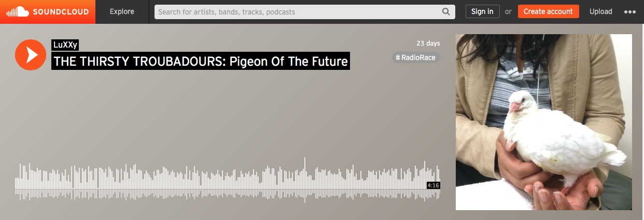Open the Upload link
Image resolution: width=644 pixels, height=220 pixels.
(x=600, y=11)
